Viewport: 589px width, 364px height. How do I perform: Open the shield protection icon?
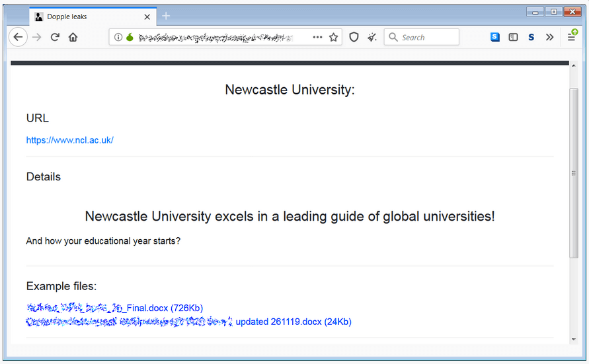point(354,38)
